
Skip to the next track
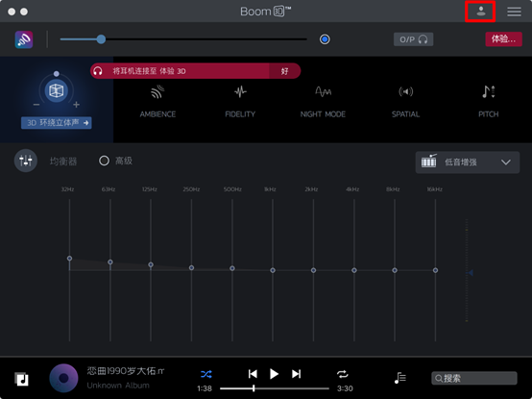[x=296, y=374]
